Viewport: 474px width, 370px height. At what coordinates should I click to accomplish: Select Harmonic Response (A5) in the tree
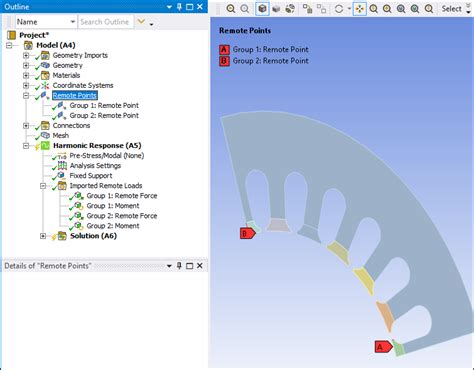tap(97, 146)
